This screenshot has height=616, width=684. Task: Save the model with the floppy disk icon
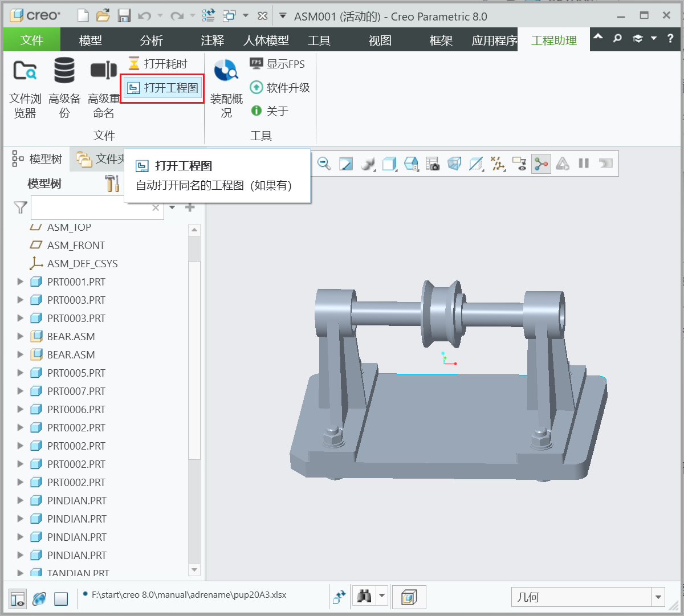(x=124, y=16)
